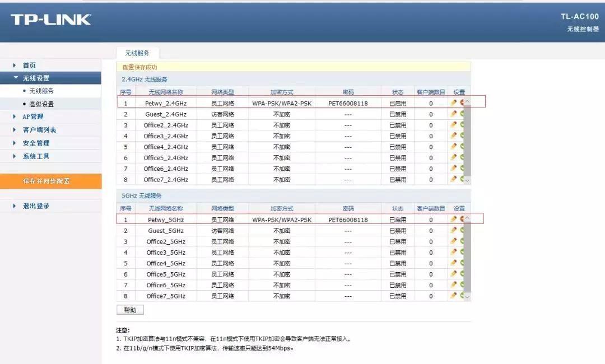This screenshot has height=364, width=605.
Task: Open edit settings for Guest_2.4GHz network
Action: 453,114
